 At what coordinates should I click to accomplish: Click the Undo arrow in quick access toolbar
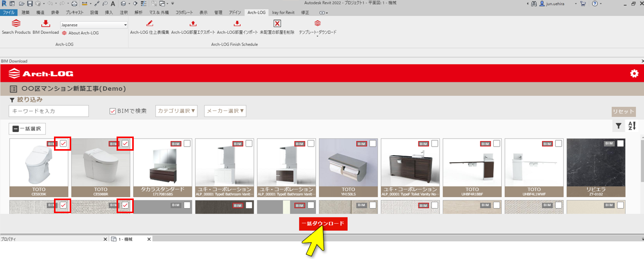click(x=49, y=4)
